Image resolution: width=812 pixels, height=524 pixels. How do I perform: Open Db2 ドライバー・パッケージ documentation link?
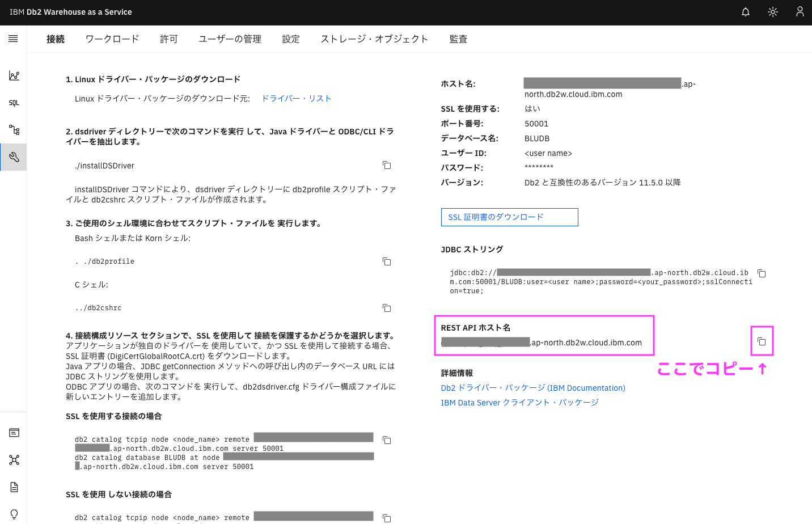pyautogui.click(x=533, y=388)
